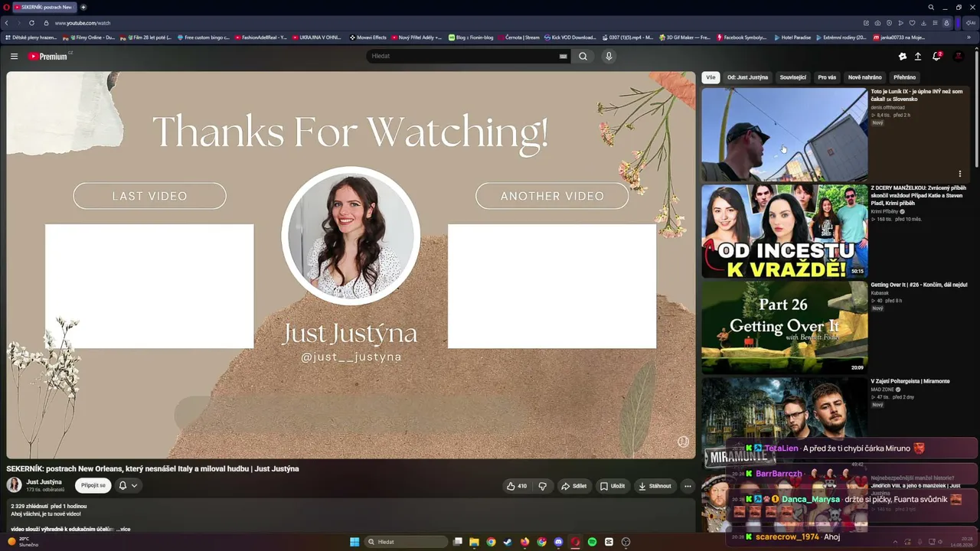Click the end screen channel portrait circle

pos(351,236)
